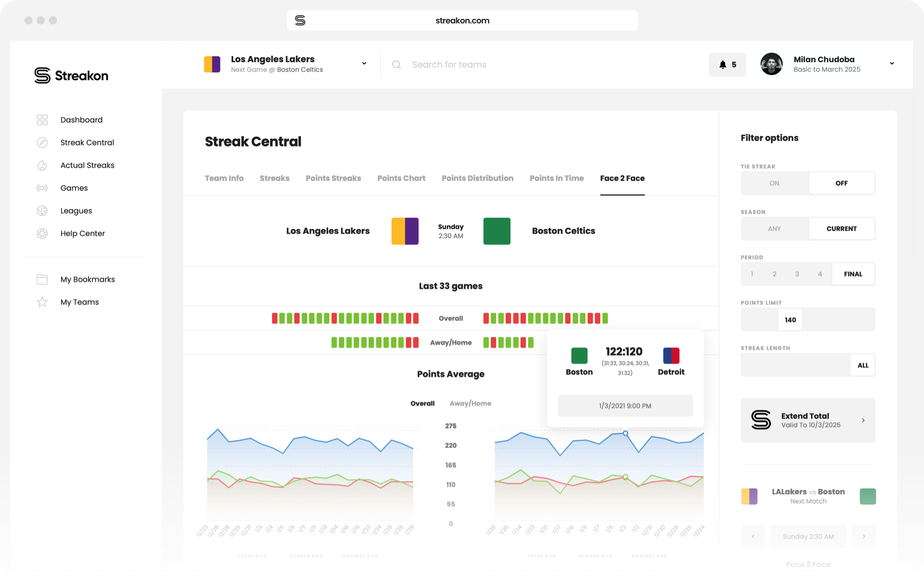Select period 4 in Period filter
Image resolution: width=924 pixels, height=584 pixels.
[x=820, y=274]
